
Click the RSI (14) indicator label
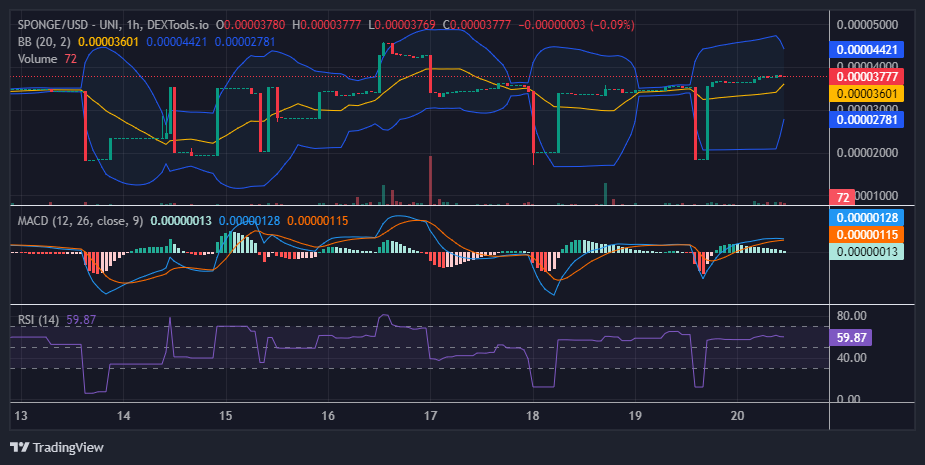coord(38,320)
